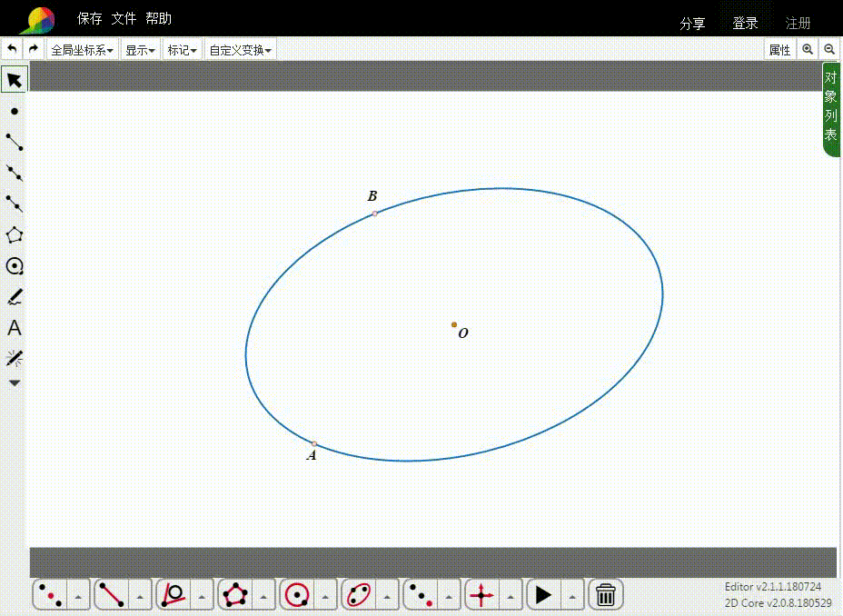Open the 帮助 menu
The height and width of the screenshot is (616, 843).
(158, 19)
